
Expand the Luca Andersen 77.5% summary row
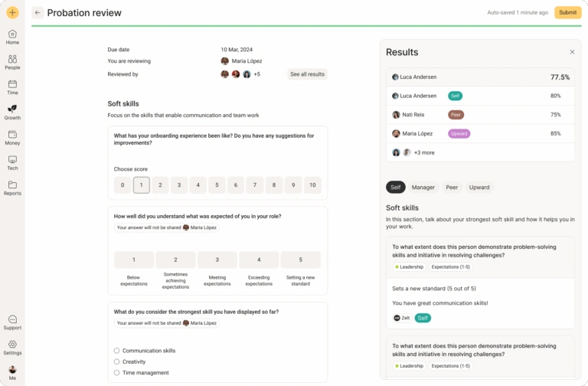click(x=480, y=77)
